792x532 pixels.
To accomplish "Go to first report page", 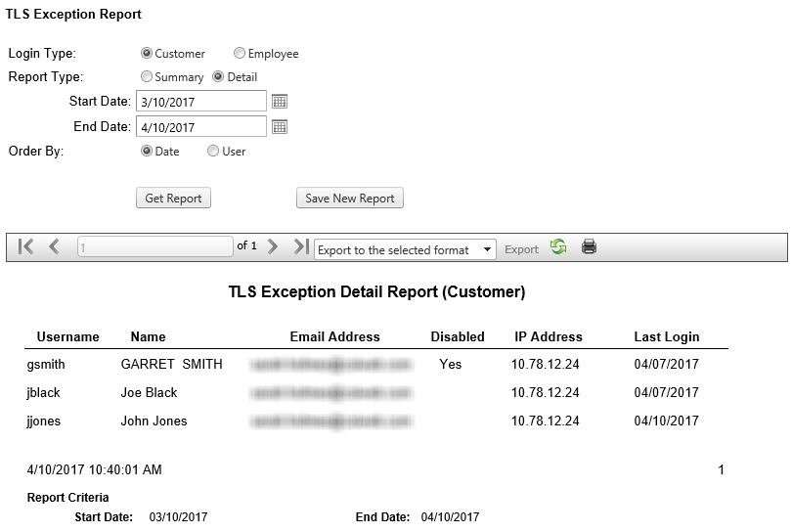I will (x=26, y=247).
